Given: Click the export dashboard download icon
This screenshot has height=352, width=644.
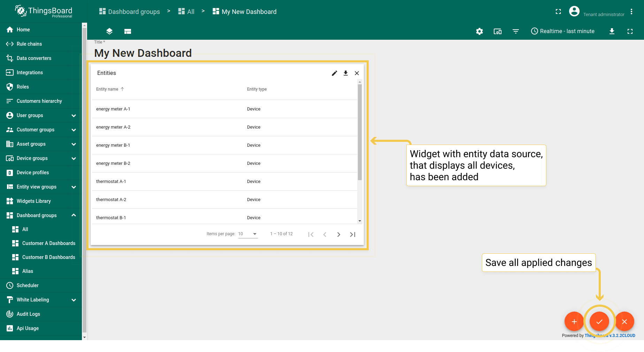Looking at the screenshot, I should click(x=612, y=31).
